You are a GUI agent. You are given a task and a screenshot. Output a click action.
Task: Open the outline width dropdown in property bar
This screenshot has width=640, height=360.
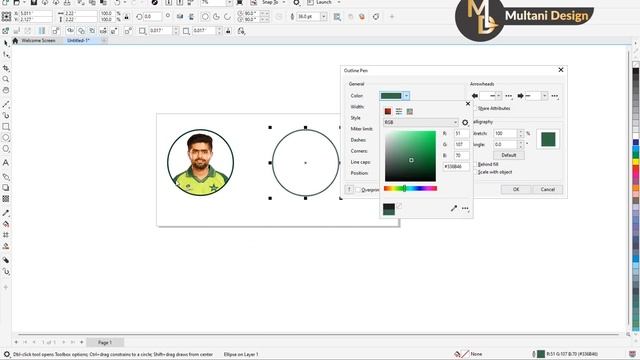click(x=324, y=17)
